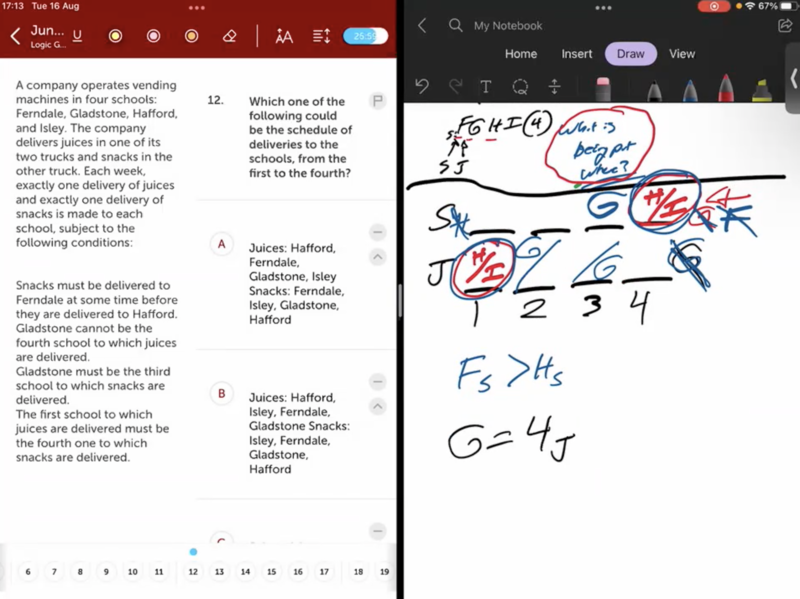Toggle the timer display pill
The height and width of the screenshot is (599, 800).
tap(365, 36)
